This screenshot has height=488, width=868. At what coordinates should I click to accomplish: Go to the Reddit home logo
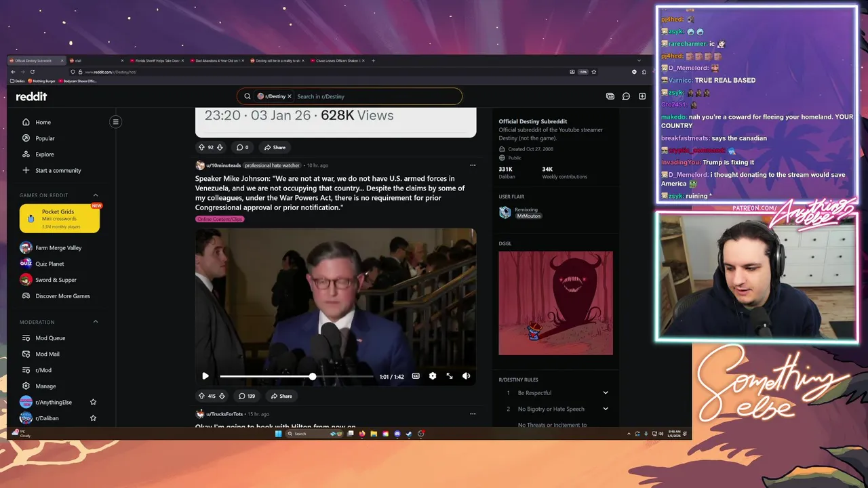click(32, 96)
